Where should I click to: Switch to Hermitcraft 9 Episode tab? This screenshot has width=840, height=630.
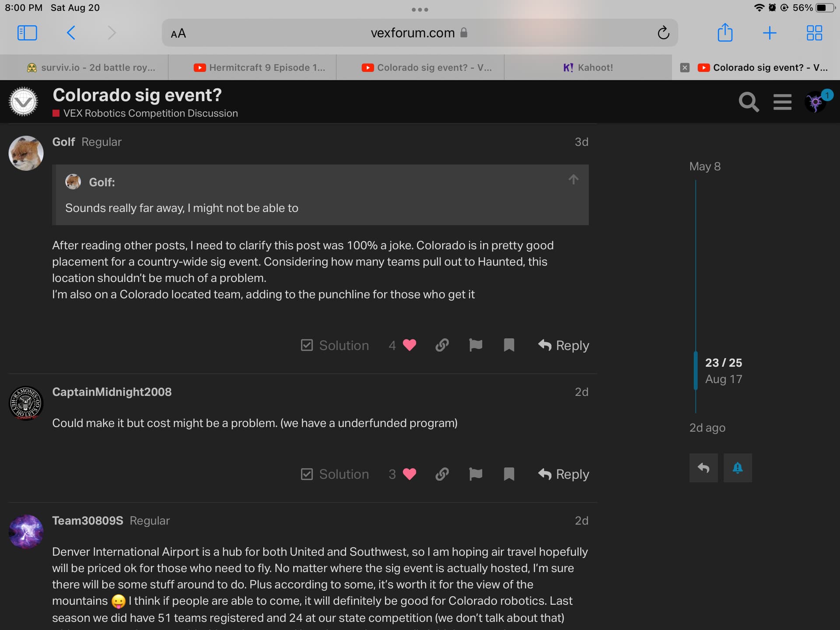tap(259, 67)
